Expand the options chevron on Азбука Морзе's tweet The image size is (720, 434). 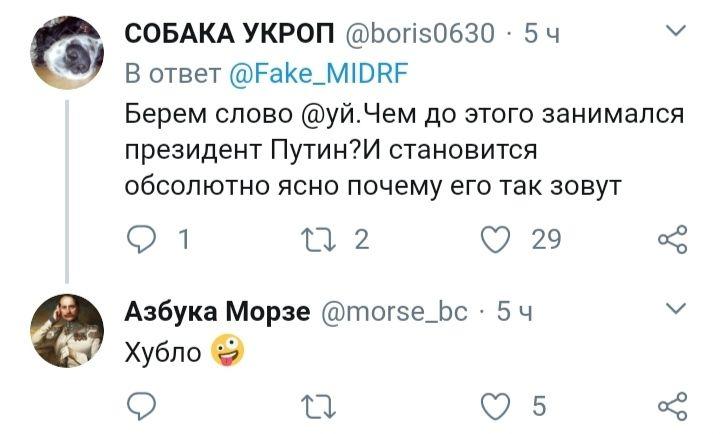pyautogui.click(x=674, y=308)
